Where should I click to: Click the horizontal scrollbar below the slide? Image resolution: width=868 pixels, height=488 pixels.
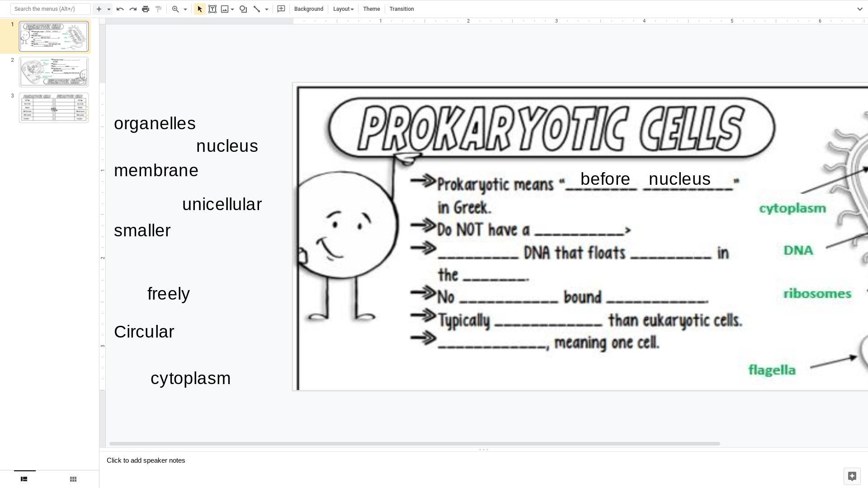[x=414, y=444]
